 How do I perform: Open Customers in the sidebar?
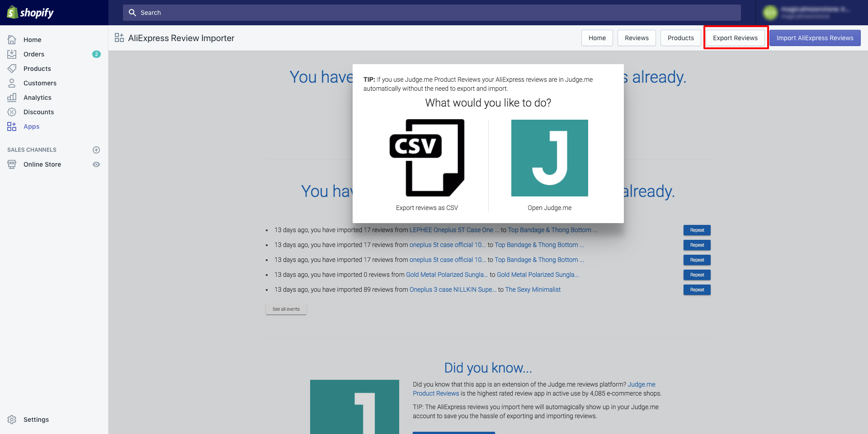[x=40, y=83]
